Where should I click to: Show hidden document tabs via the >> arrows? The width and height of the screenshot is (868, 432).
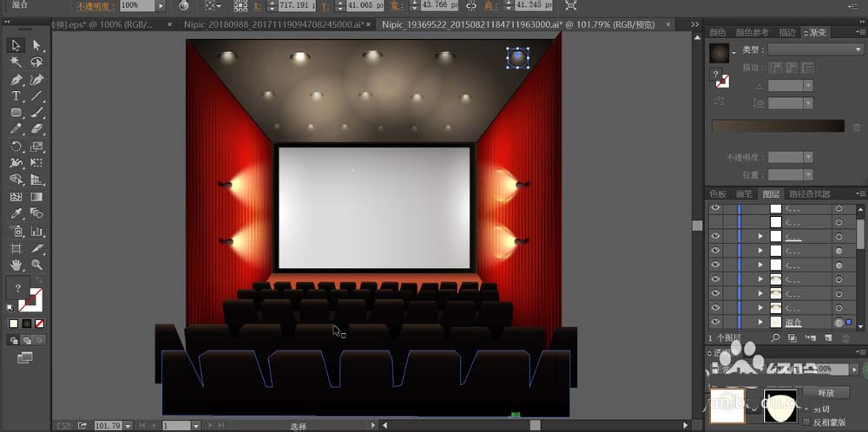(x=695, y=24)
